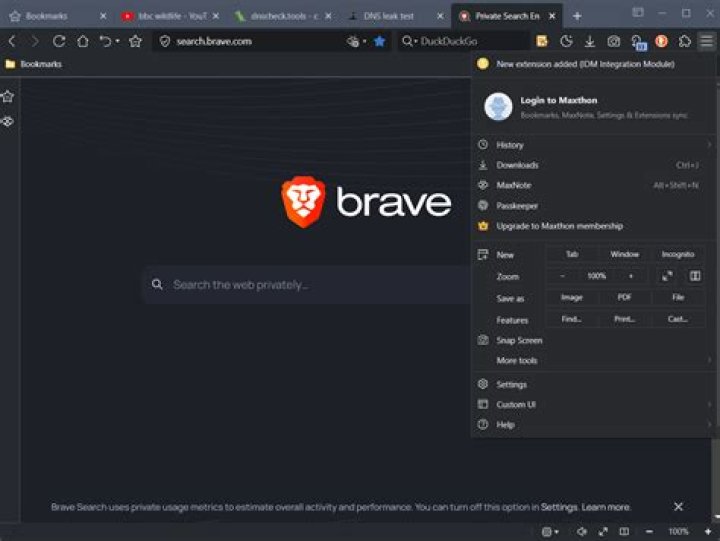Click Upgrade to Maxthon membership
This screenshot has height=541, width=720.
pyautogui.click(x=594, y=226)
